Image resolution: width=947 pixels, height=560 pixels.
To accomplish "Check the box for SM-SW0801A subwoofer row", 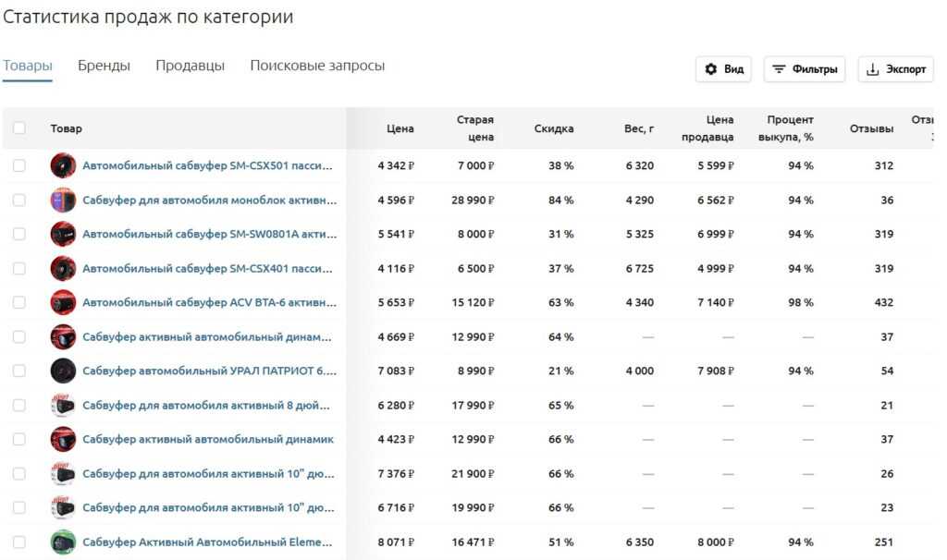I will point(19,235).
